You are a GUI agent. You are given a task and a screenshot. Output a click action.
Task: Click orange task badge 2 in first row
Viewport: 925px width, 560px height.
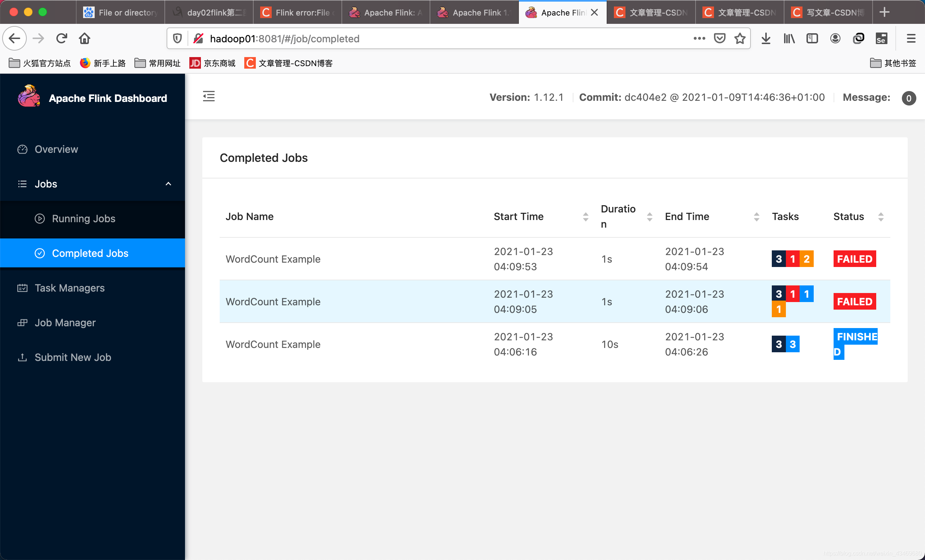[x=806, y=259]
